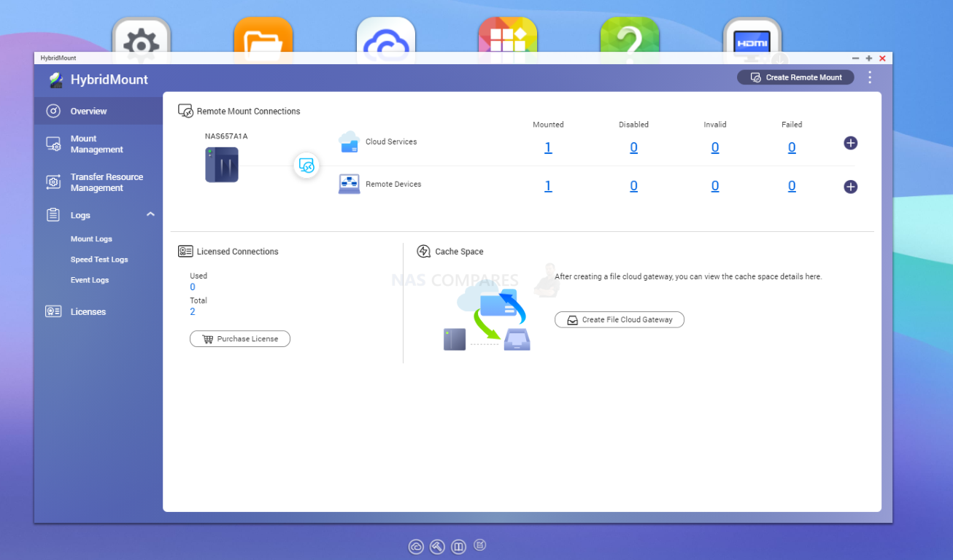Click the Overview sidebar icon

pyautogui.click(x=53, y=111)
